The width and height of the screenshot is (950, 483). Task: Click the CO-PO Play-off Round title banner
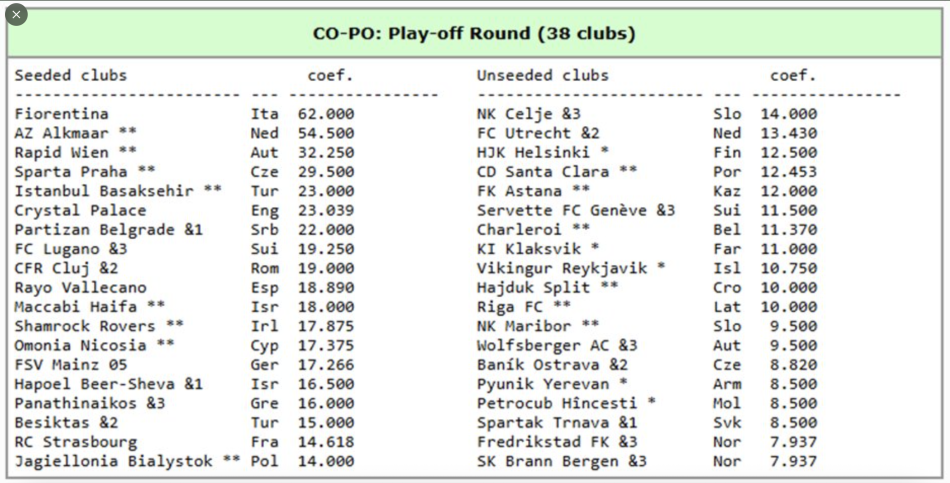click(x=474, y=33)
